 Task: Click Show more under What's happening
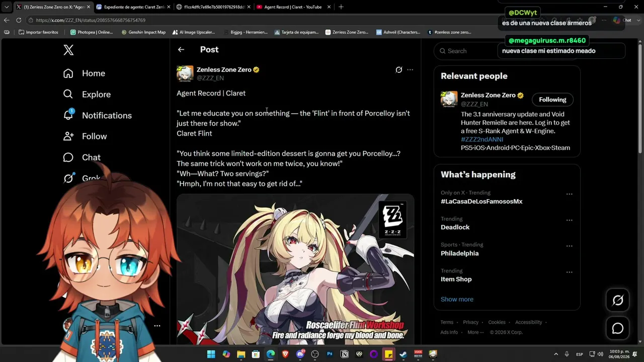pyautogui.click(x=457, y=299)
